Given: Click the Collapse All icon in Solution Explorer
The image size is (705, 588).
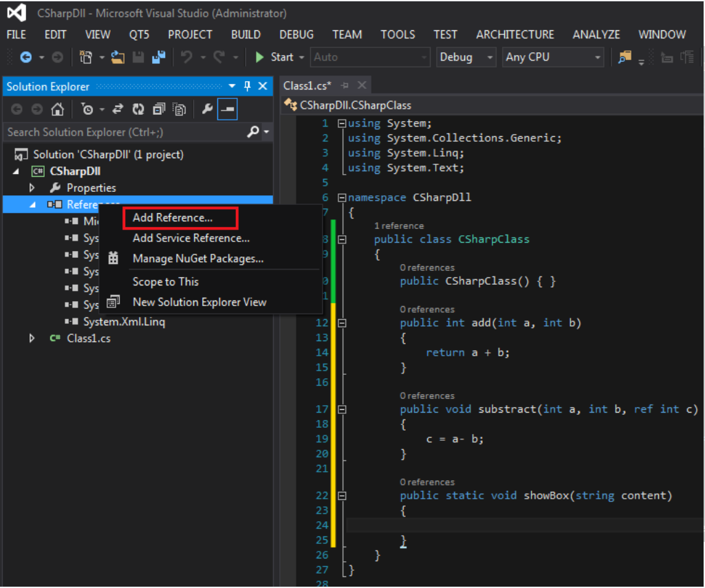Looking at the screenshot, I should click(x=159, y=109).
